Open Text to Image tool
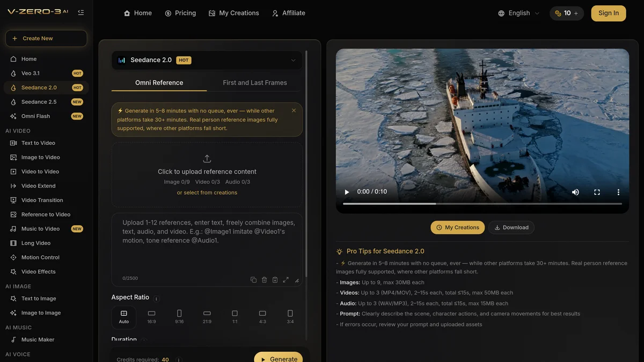Screen dimensions: 644x362 (46, 298)
